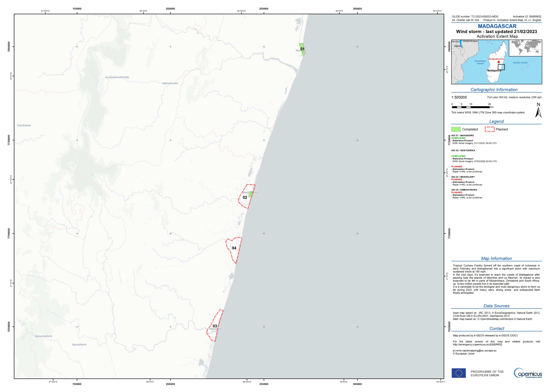The image size is (555, 392).
Task: Click the AOI 02 label near Nosy Varika
Action: click(x=245, y=198)
